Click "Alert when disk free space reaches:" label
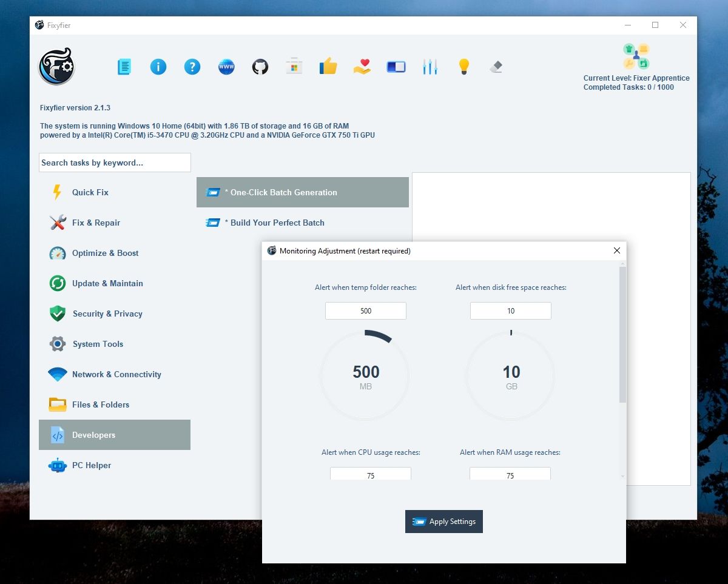The image size is (728, 584). point(511,287)
